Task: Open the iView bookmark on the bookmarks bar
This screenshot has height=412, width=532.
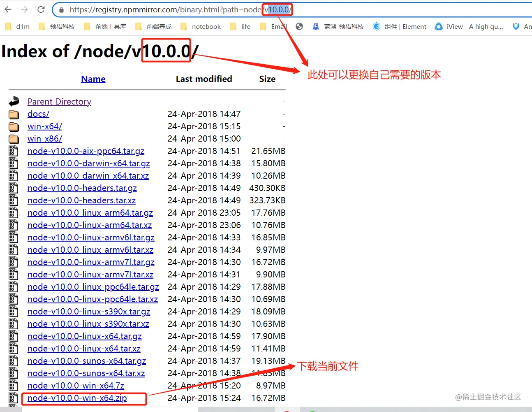Action: (x=469, y=26)
